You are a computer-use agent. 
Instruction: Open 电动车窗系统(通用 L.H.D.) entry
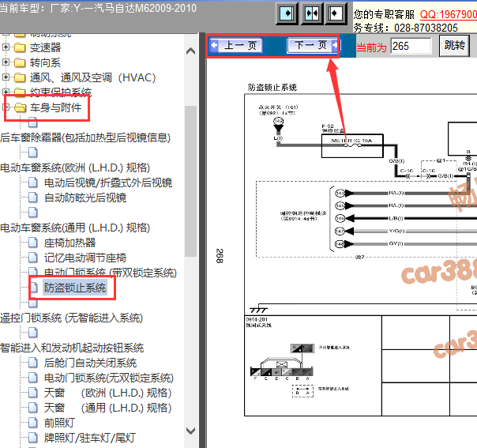tap(75, 228)
